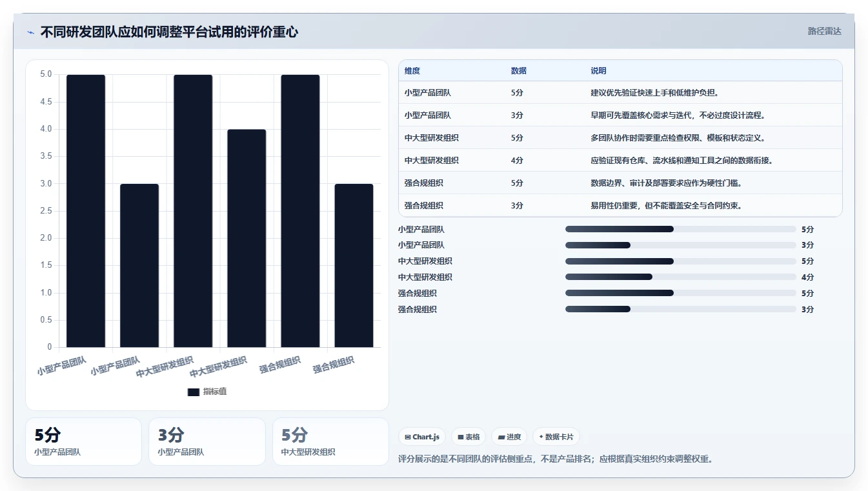Click the 强合规组织 chart bar with value 3
868x491 pixels.
point(354,266)
